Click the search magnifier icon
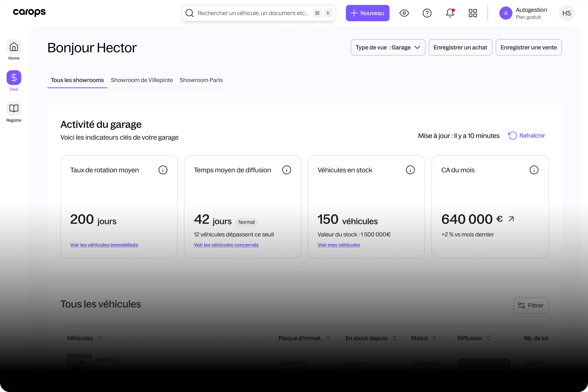The width and height of the screenshot is (588, 392). coord(190,13)
